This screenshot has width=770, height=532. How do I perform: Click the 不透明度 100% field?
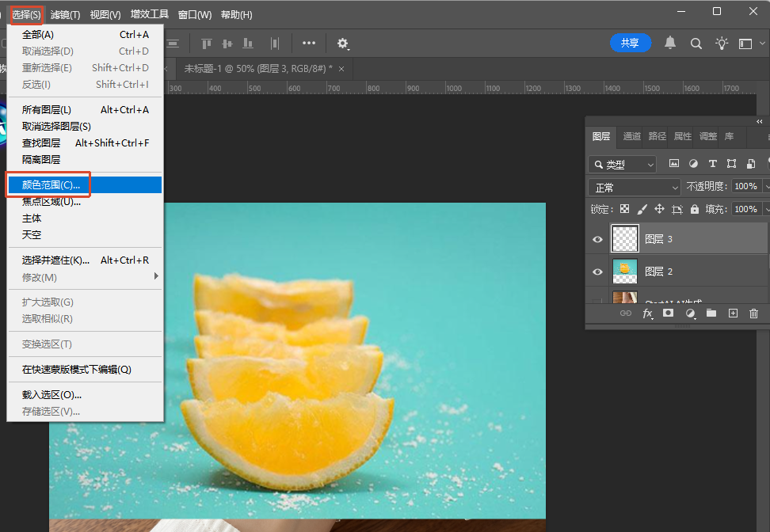(746, 186)
